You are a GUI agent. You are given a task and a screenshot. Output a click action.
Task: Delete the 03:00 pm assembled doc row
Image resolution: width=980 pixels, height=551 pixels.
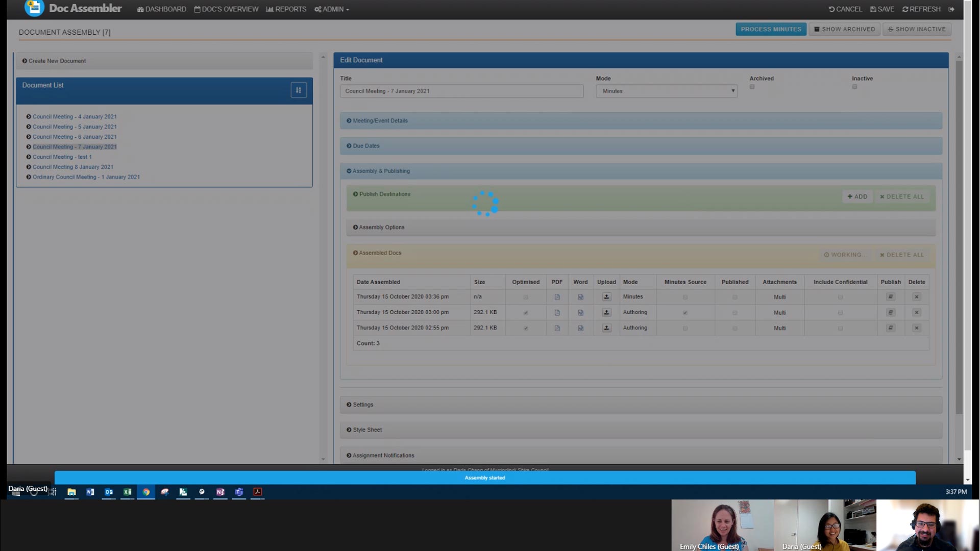917,312
